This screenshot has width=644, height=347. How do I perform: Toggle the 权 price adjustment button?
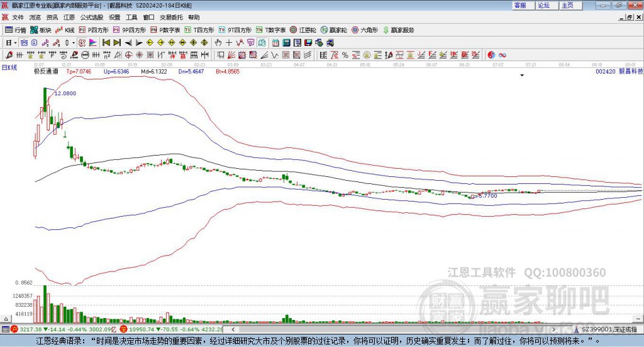pos(82,43)
